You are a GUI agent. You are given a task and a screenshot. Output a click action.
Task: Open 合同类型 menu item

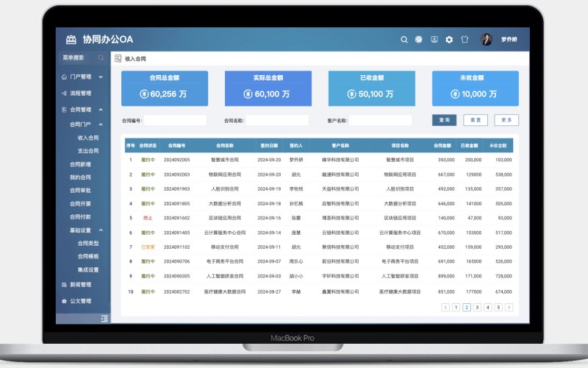[x=88, y=244]
